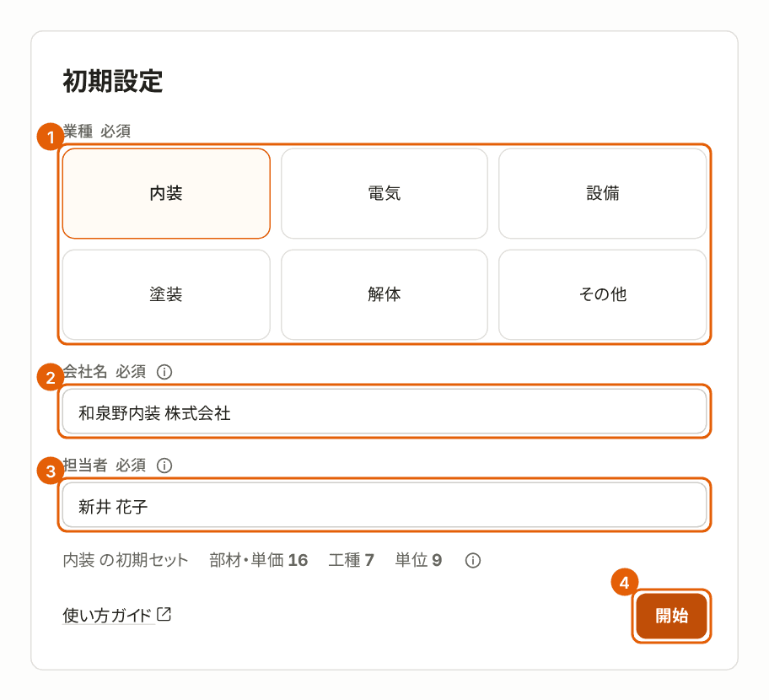
Task: Click the 初期設定 heading
Action: [113, 81]
